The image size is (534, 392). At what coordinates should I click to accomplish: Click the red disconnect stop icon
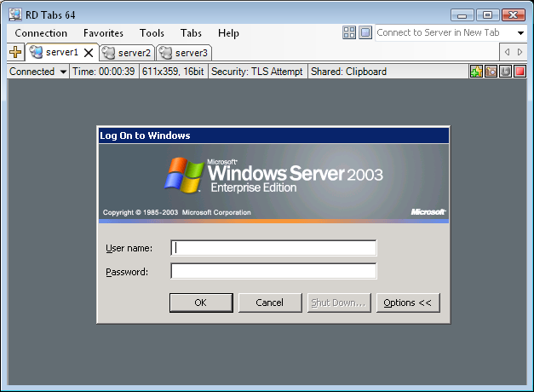[520, 72]
